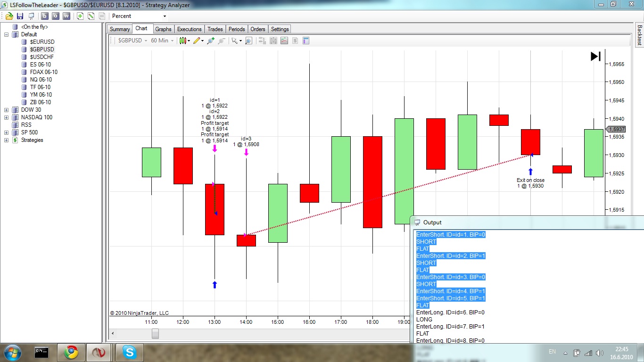This screenshot has width=644, height=362.
Task: Click the data series toolbar icon
Action: tap(262, 41)
